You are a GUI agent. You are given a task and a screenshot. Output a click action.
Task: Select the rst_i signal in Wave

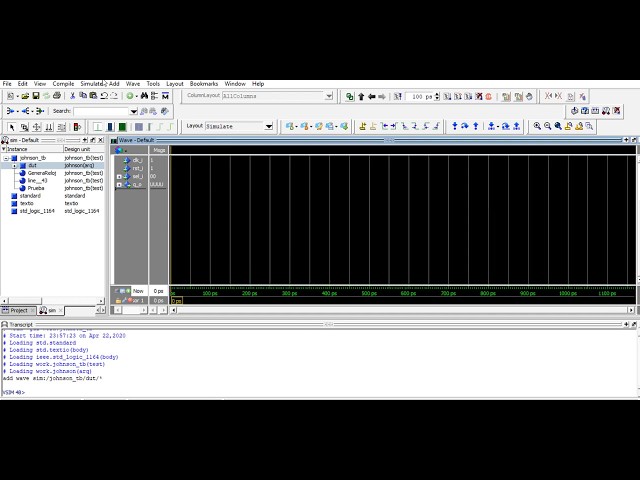point(138,168)
